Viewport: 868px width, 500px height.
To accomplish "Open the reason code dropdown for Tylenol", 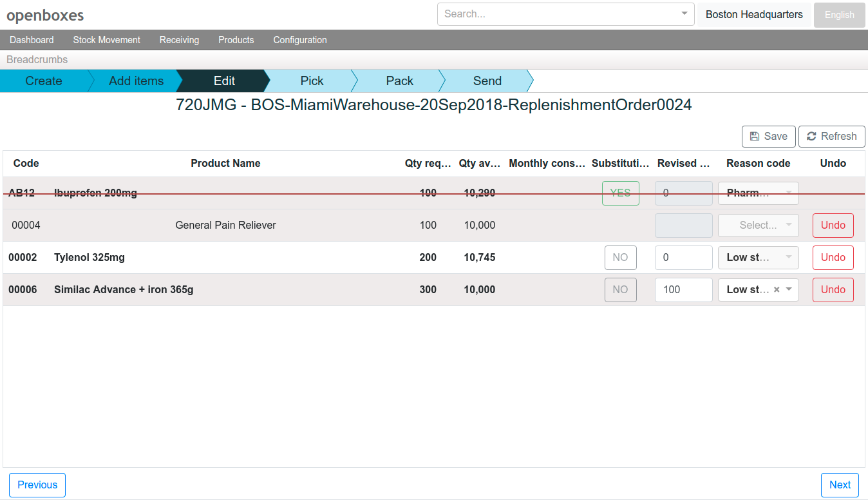I will tap(789, 258).
